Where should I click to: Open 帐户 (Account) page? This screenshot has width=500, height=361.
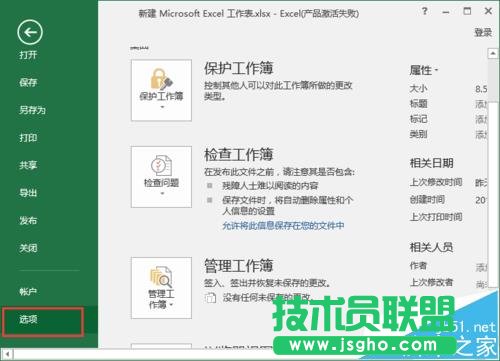[28, 292]
